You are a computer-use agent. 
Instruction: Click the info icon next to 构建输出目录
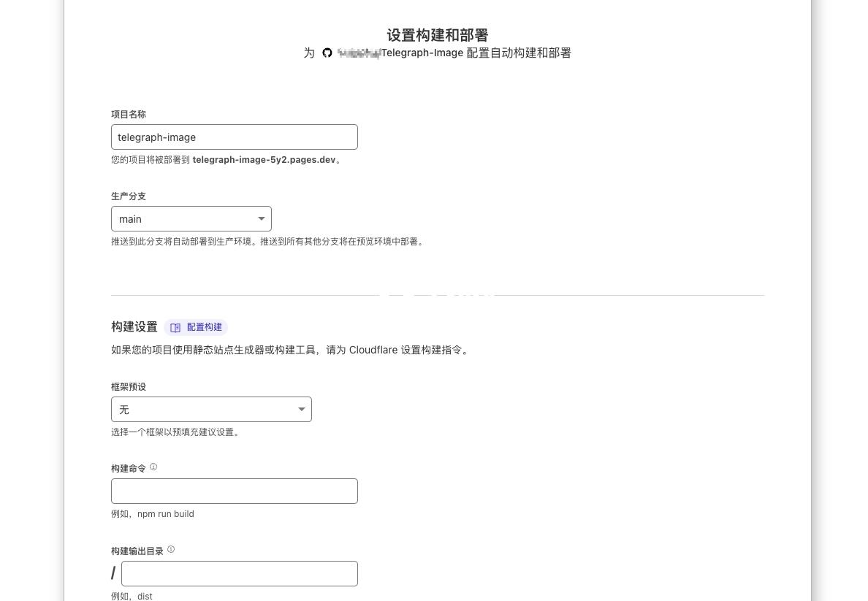tap(171, 550)
